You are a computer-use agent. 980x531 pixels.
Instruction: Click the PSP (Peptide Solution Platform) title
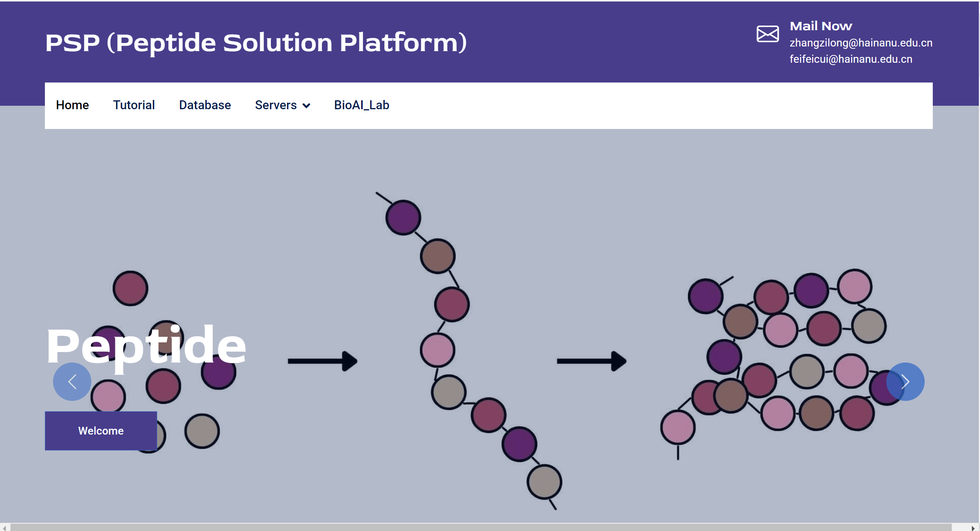(x=256, y=43)
